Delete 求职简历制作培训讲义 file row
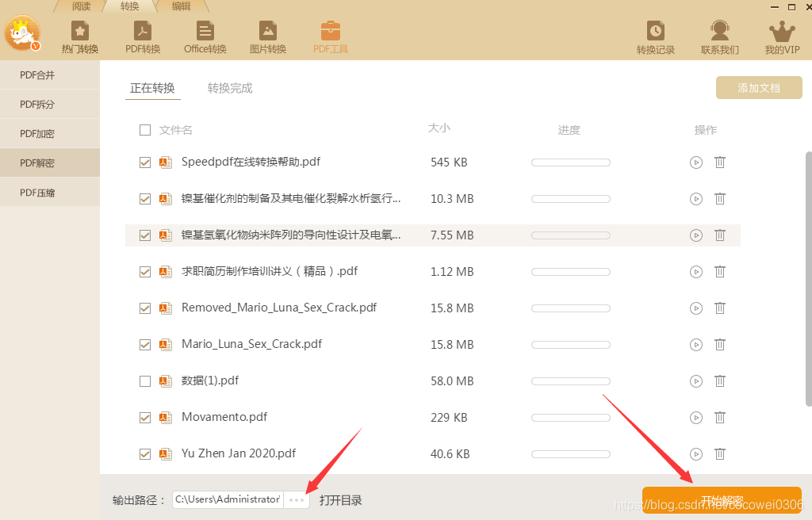The width and height of the screenshot is (812, 520). point(720,272)
